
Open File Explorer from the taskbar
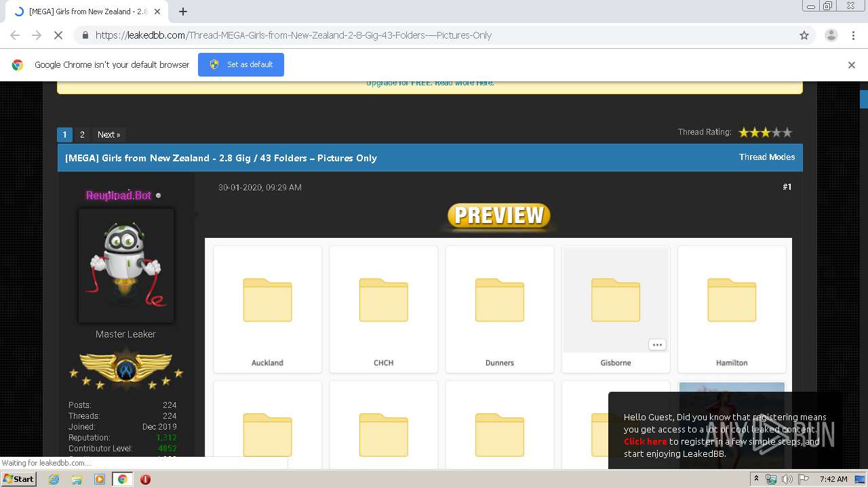77,479
